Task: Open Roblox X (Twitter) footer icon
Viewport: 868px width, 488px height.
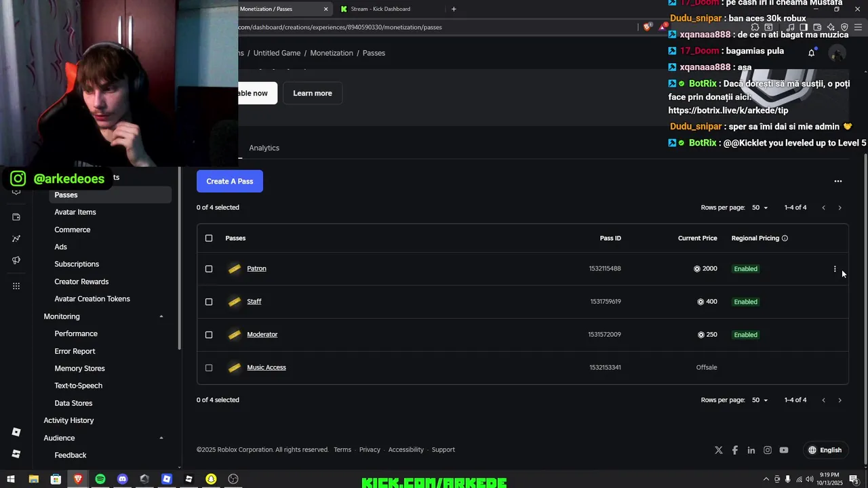Action: pyautogui.click(x=719, y=450)
